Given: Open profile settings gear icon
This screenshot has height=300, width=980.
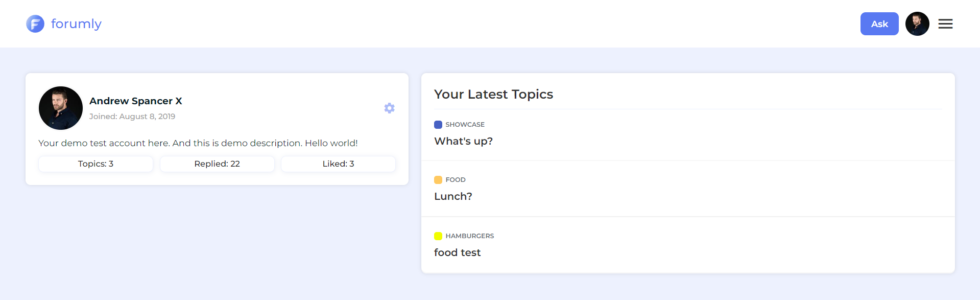Looking at the screenshot, I should (x=389, y=108).
